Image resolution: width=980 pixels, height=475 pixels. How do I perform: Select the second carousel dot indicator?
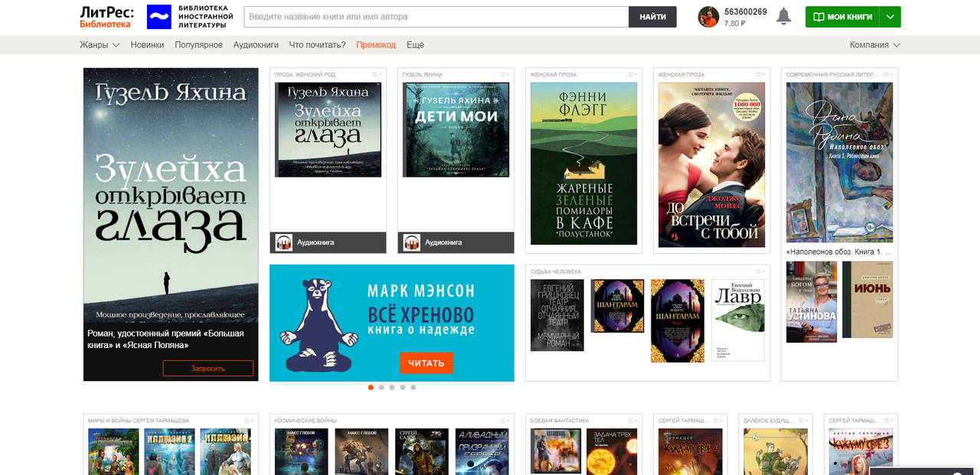point(381,387)
